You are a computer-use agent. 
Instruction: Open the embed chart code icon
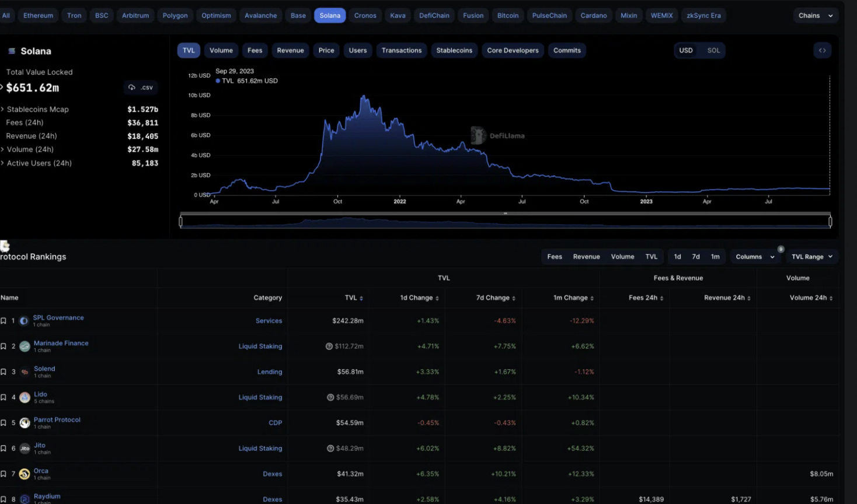click(x=822, y=51)
